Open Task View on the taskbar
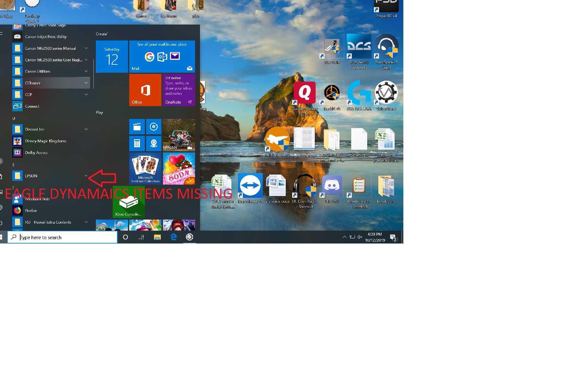This screenshot has width=588, height=368. click(x=141, y=237)
